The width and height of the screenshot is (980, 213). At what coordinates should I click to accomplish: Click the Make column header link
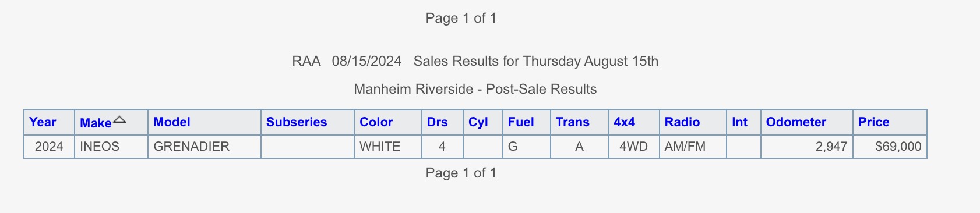point(96,123)
